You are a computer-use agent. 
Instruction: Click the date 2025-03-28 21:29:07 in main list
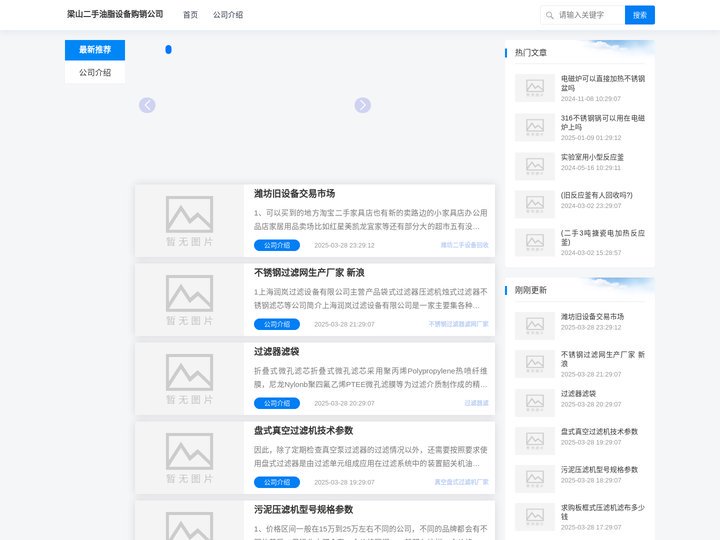[x=344, y=324]
